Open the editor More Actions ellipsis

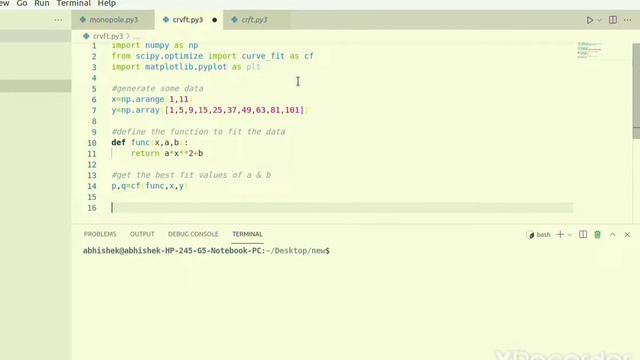click(627, 20)
